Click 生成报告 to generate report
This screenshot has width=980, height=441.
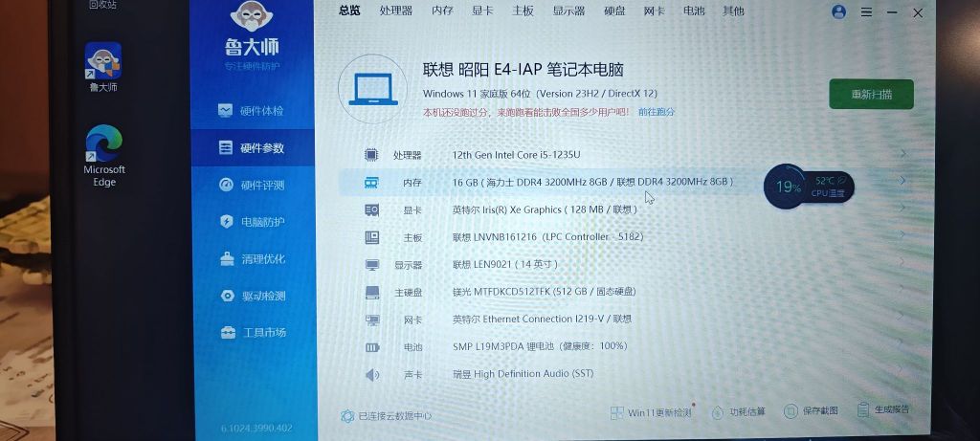pos(883,409)
